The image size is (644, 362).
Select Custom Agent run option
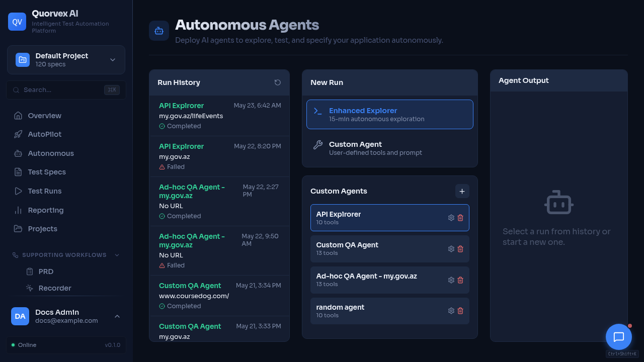[x=390, y=148]
